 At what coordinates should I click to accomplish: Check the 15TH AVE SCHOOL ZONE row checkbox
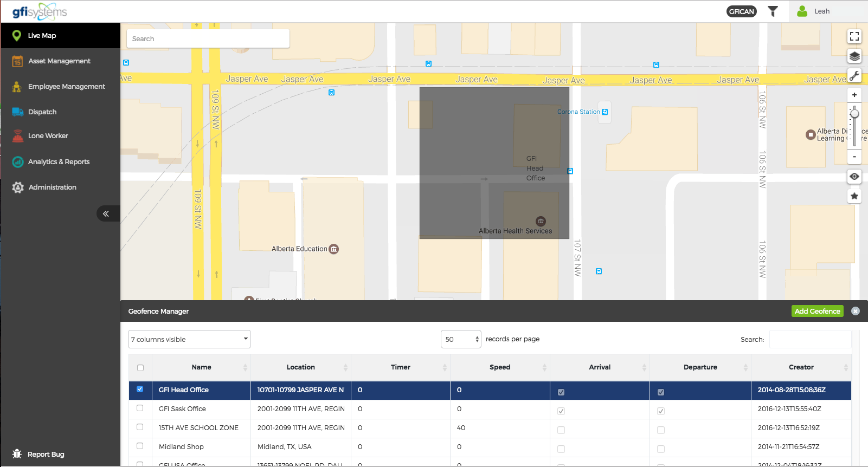pyautogui.click(x=140, y=427)
